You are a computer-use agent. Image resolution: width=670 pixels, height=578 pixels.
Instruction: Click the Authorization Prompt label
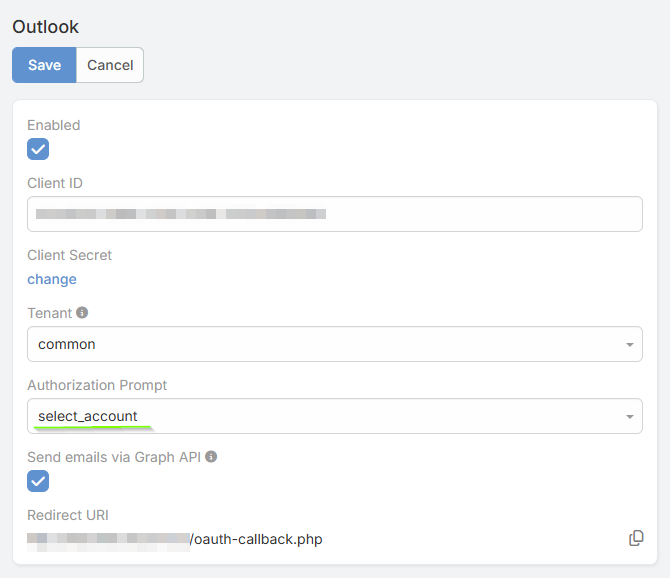point(97,385)
